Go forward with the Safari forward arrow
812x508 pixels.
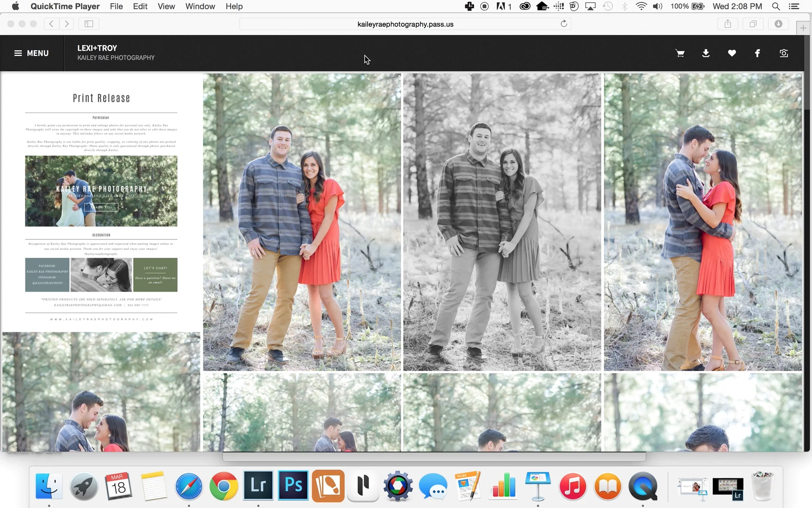[67, 24]
